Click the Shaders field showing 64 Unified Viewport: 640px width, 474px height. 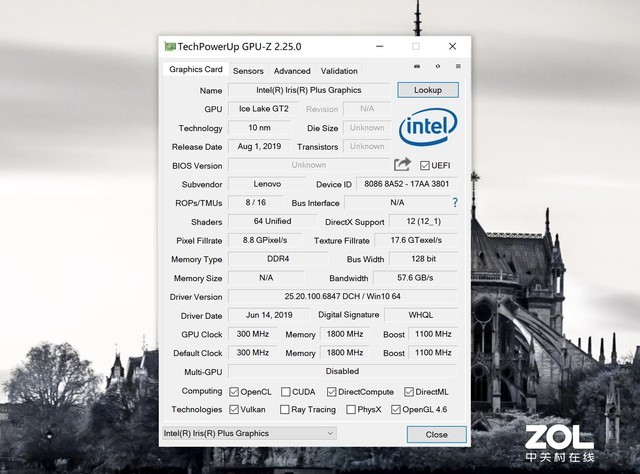click(272, 221)
